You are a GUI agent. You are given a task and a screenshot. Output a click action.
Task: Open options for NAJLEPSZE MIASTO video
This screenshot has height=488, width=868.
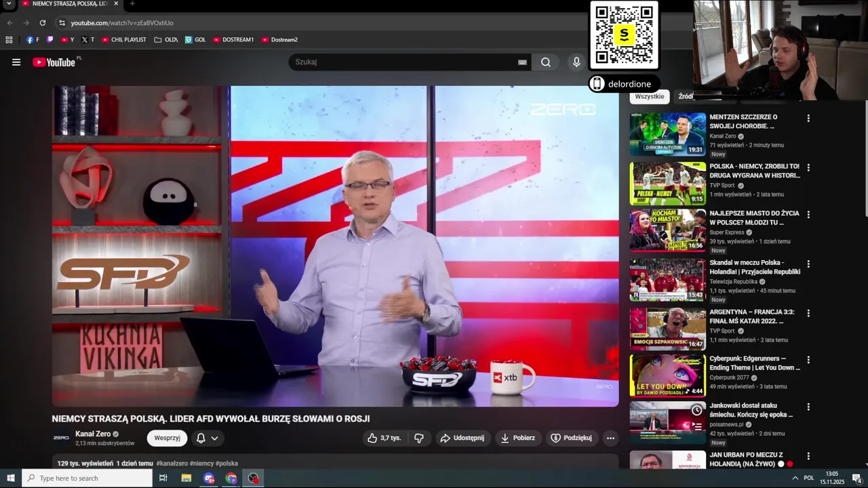click(808, 215)
